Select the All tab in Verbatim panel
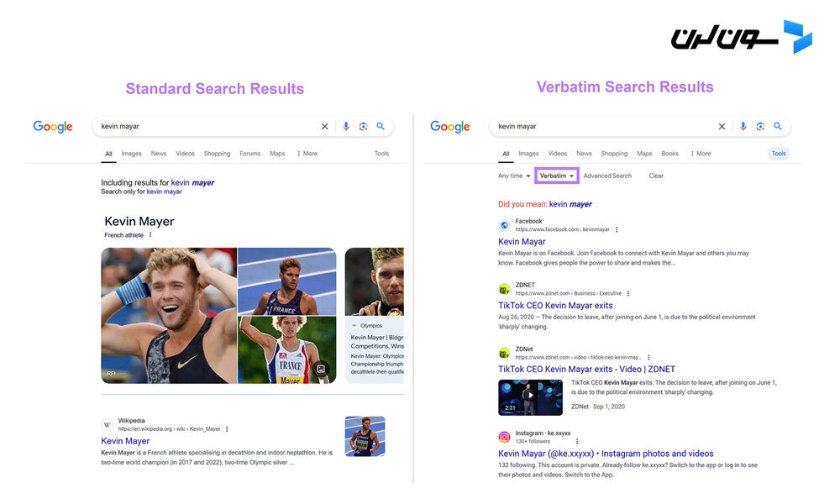The width and height of the screenshot is (840, 504). point(506,155)
